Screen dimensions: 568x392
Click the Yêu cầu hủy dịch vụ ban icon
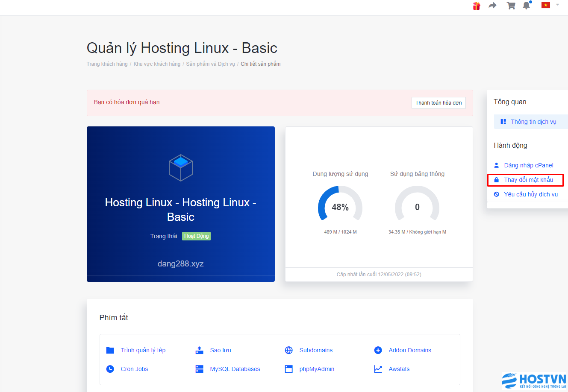tap(496, 194)
